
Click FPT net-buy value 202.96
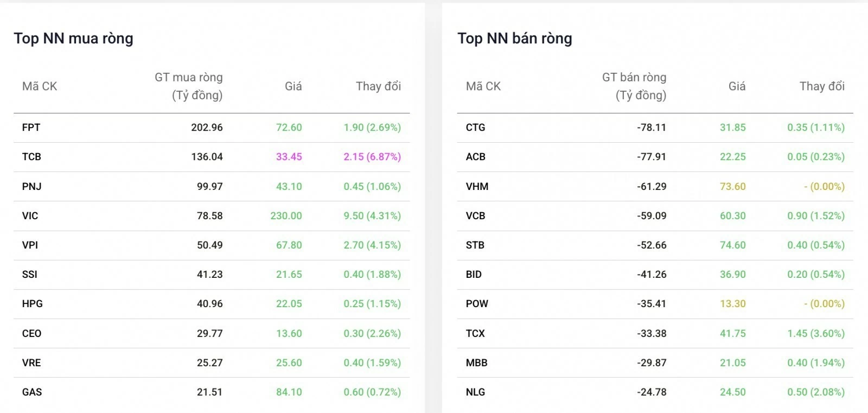pyautogui.click(x=207, y=128)
